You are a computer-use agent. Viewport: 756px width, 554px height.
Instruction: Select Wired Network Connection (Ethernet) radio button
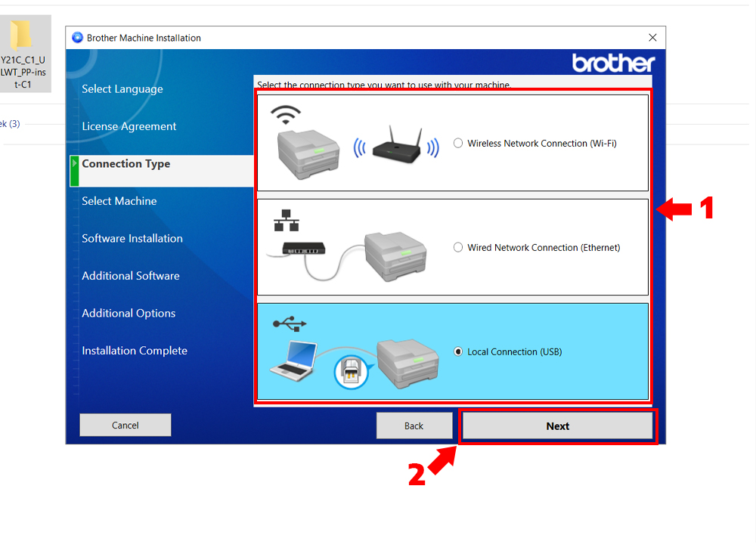[458, 247]
